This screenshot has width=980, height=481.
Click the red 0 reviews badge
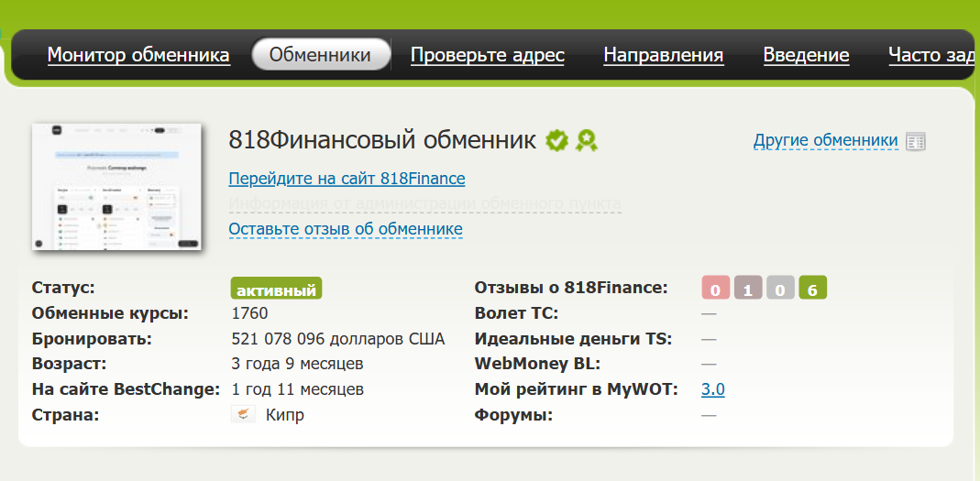(x=716, y=288)
